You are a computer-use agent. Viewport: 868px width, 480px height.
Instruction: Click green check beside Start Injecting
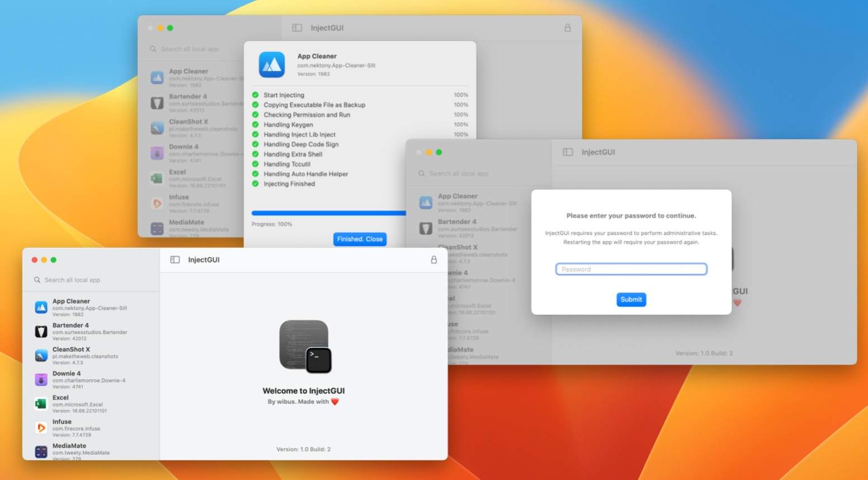coord(256,95)
